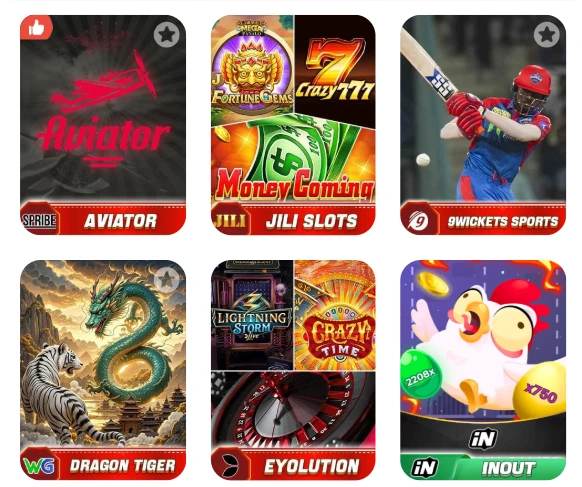
Task: Open the 9WICKETS SPORTS label
Action: pos(503,222)
